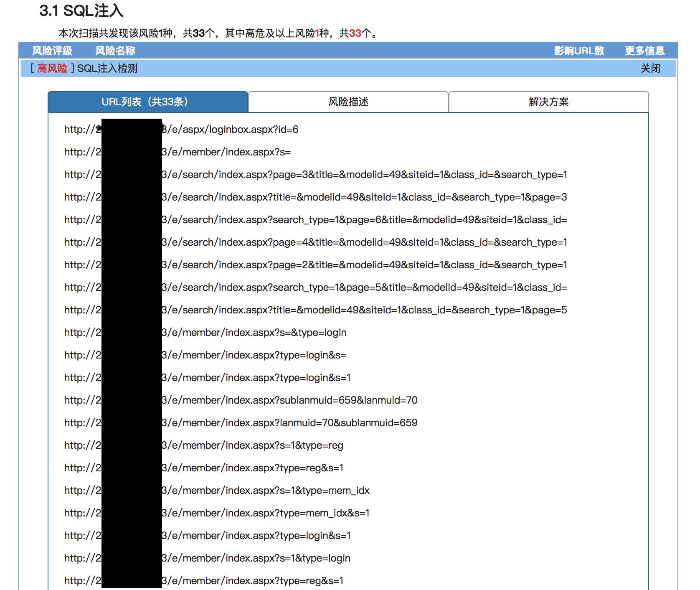This screenshot has height=590, width=700.
Task: Click 关闭 to collapse SQL注入检测 details
Action: click(650, 69)
